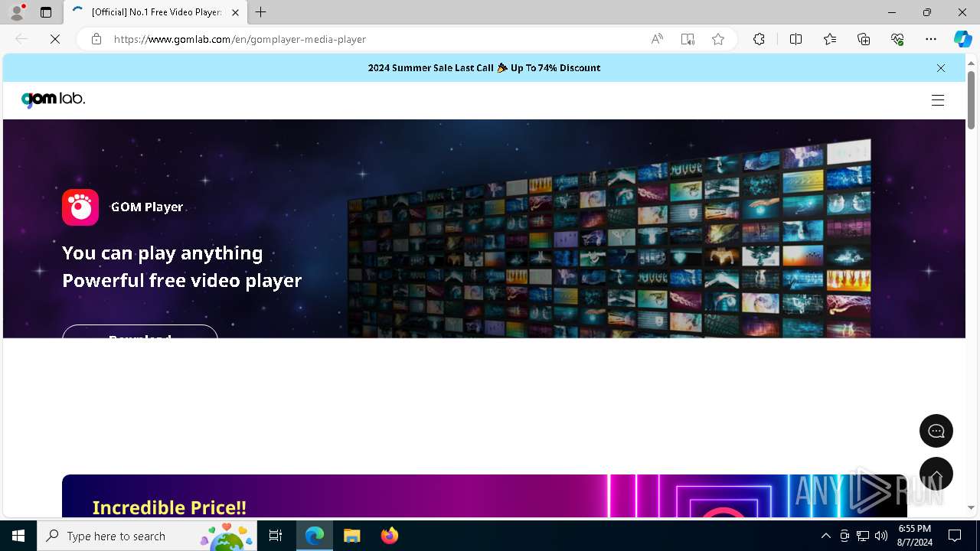This screenshot has width=980, height=551.
Task: Open the notification center
Action: (x=955, y=536)
